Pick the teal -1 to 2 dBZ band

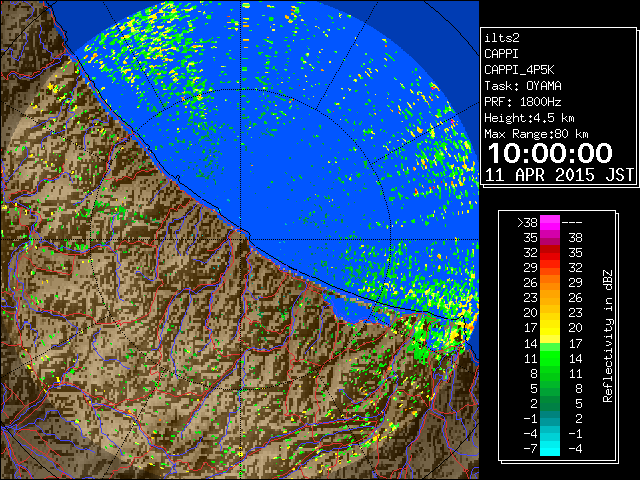click(x=550, y=418)
